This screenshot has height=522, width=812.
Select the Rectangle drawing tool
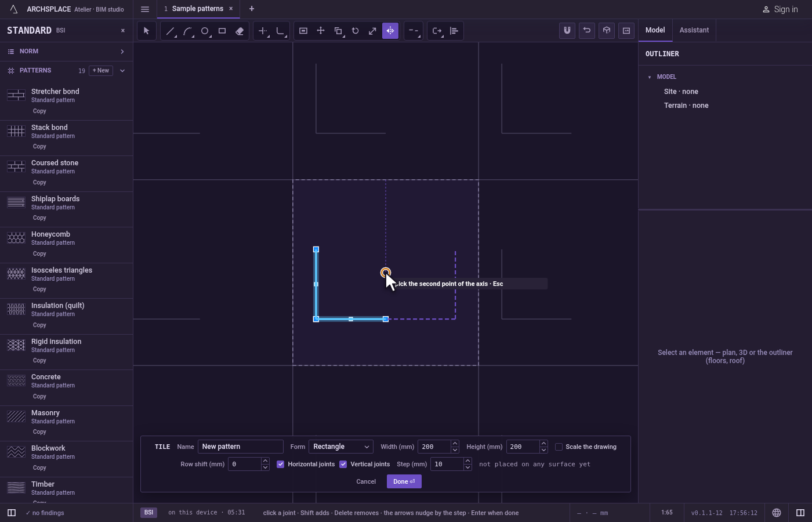coord(222,31)
